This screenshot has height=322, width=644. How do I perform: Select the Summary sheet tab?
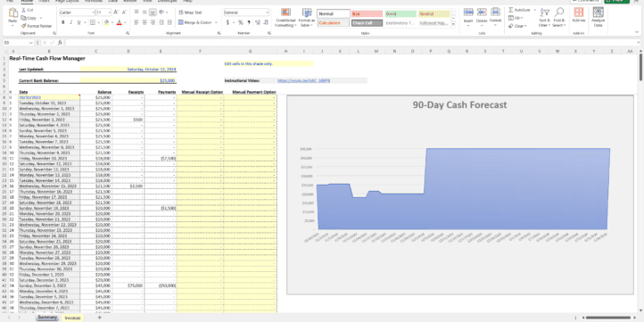point(47,318)
